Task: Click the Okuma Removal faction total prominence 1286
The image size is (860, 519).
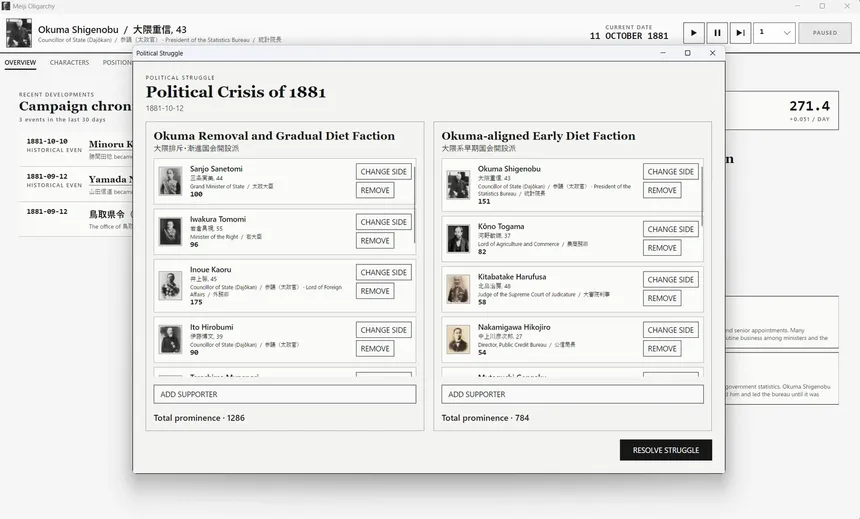Action: (x=199, y=418)
